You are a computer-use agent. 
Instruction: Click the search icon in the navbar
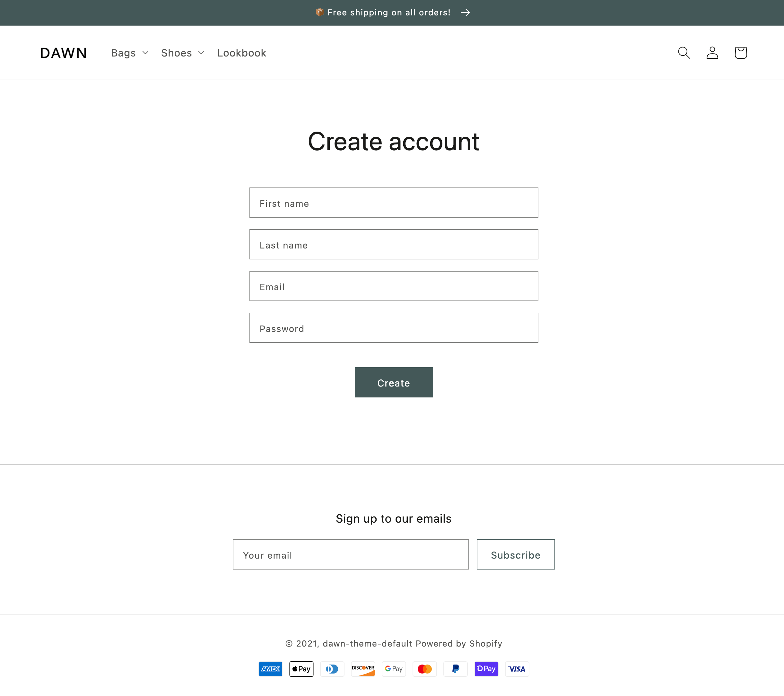(x=684, y=52)
